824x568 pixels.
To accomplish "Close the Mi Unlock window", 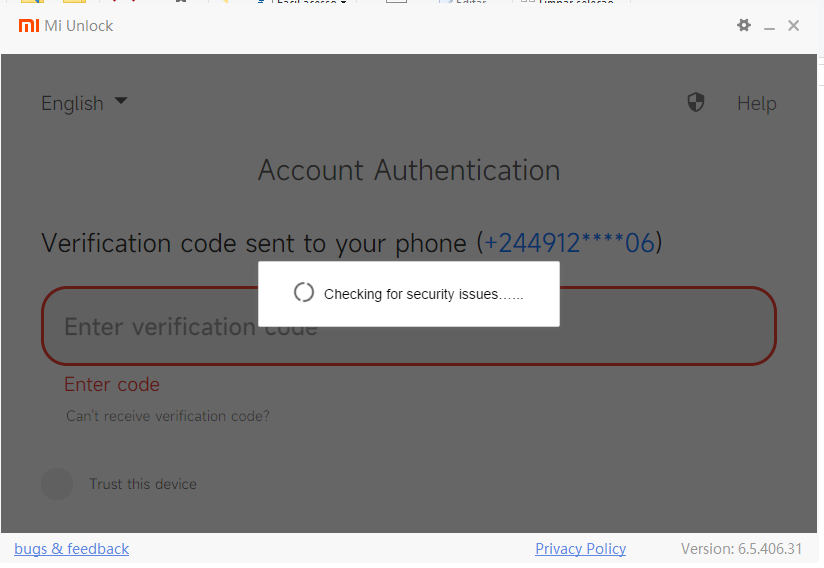I will tap(794, 25).
